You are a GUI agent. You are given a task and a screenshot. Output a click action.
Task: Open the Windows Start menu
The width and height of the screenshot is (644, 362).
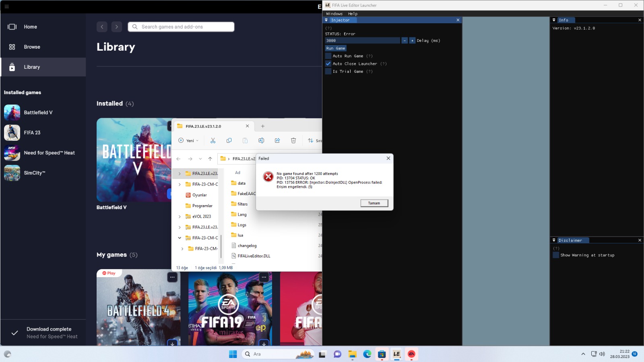(x=233, y=354)
